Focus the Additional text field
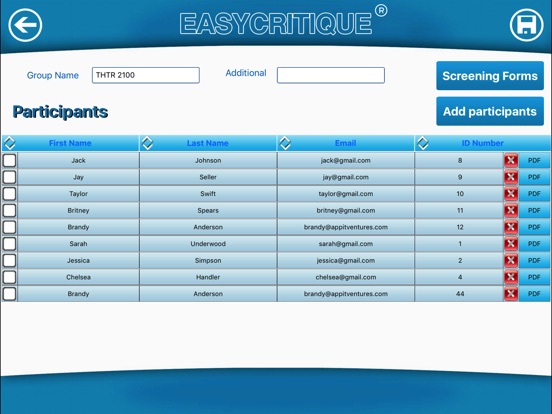552x414 pixels. [x=331, y=75]
